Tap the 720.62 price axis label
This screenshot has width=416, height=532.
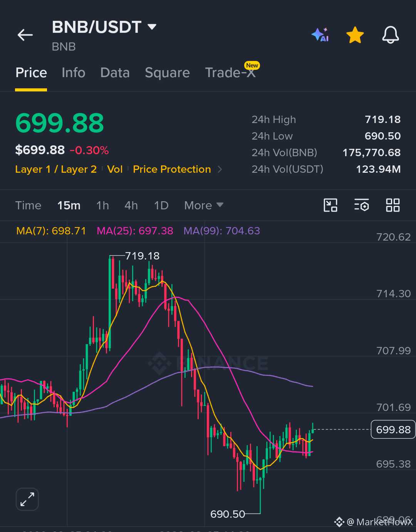(393, 237)
